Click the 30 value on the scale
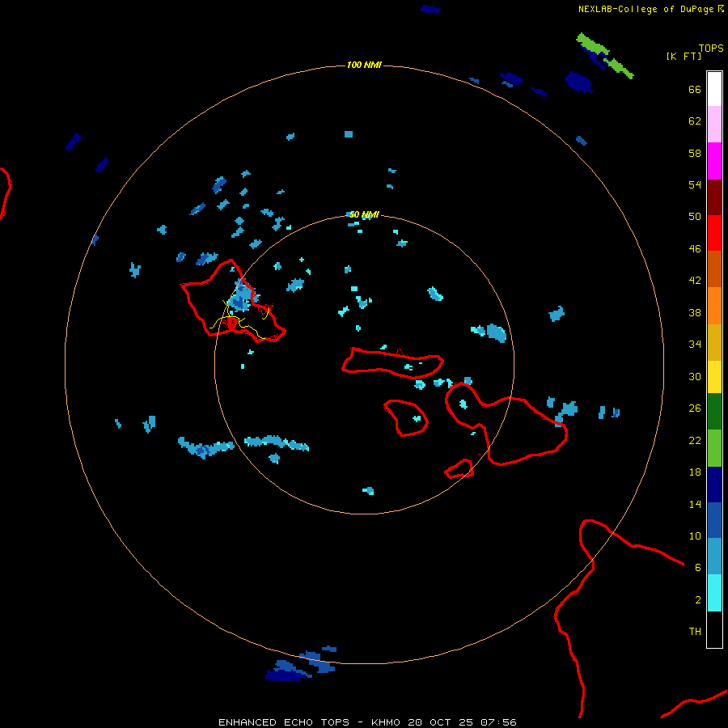 [695, 376]
